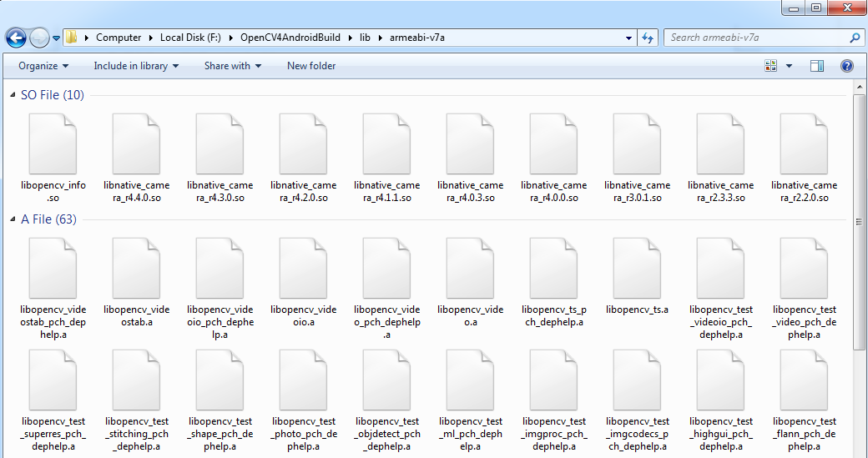The width and height of the screenshot is (868, 458).
Task: Open the Organize dropdown menu
Action: click(x=43, y=66)
